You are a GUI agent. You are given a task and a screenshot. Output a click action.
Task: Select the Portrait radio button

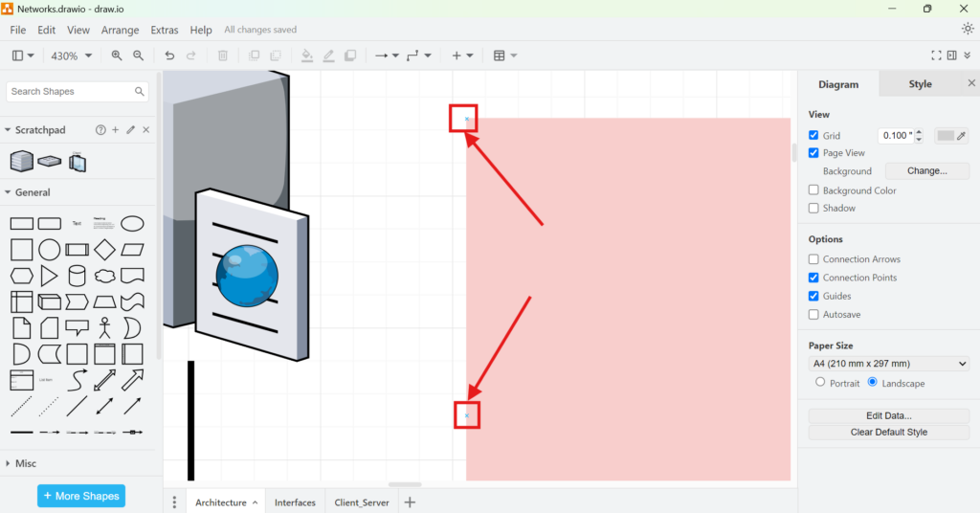pos(820,383)
